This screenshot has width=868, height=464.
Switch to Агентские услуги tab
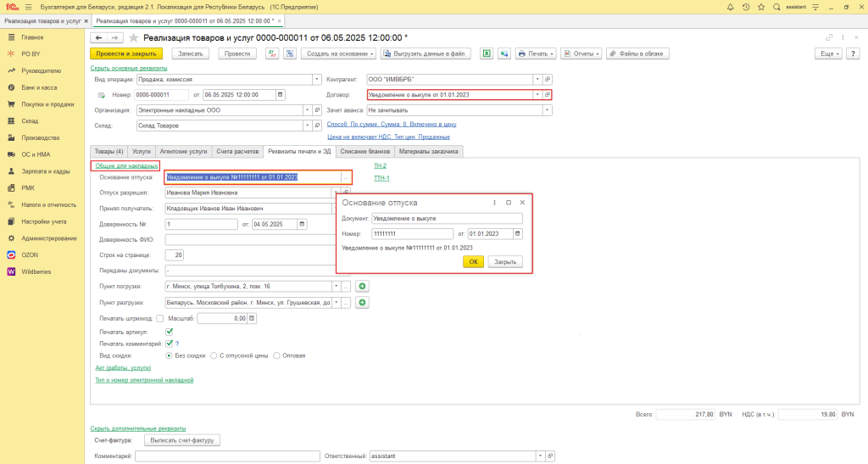183,151
